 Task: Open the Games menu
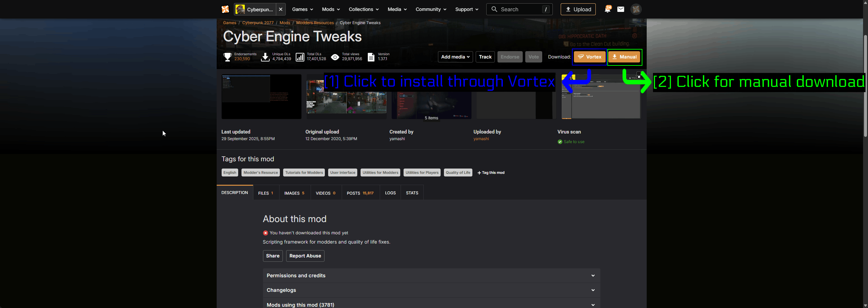click(302, 10)
